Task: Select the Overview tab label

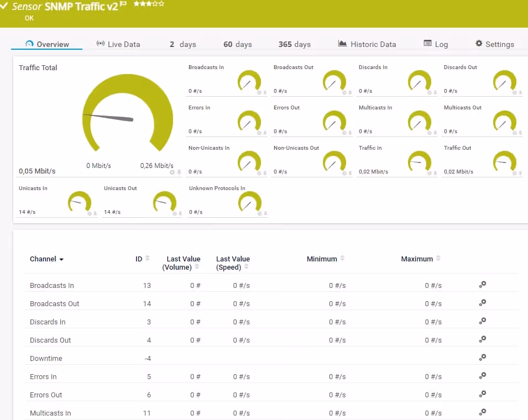Action: point(52,44)
